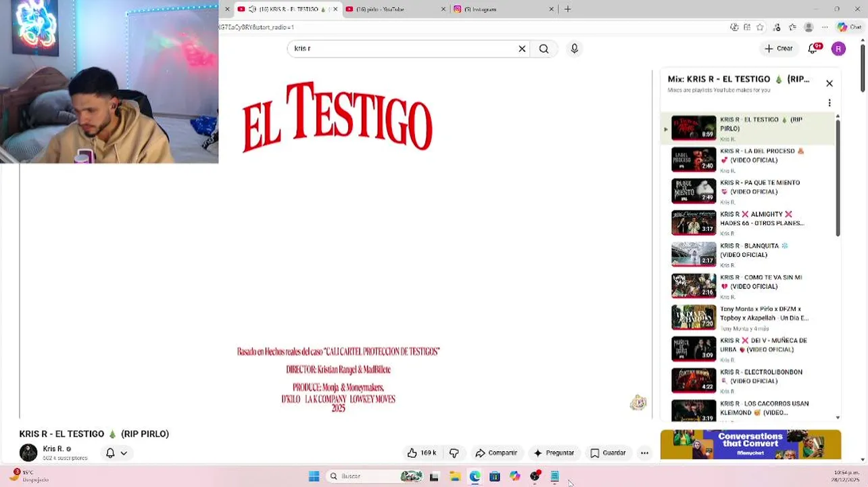Viewport: 868px width, 487px height.
Task: Open more actions ellipsis under video
Action: point(645,453)
